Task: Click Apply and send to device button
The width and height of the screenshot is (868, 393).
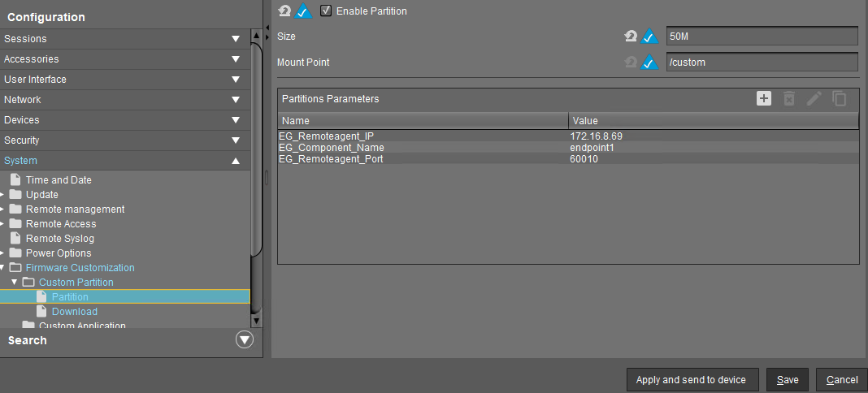Action: click(691, 380)
